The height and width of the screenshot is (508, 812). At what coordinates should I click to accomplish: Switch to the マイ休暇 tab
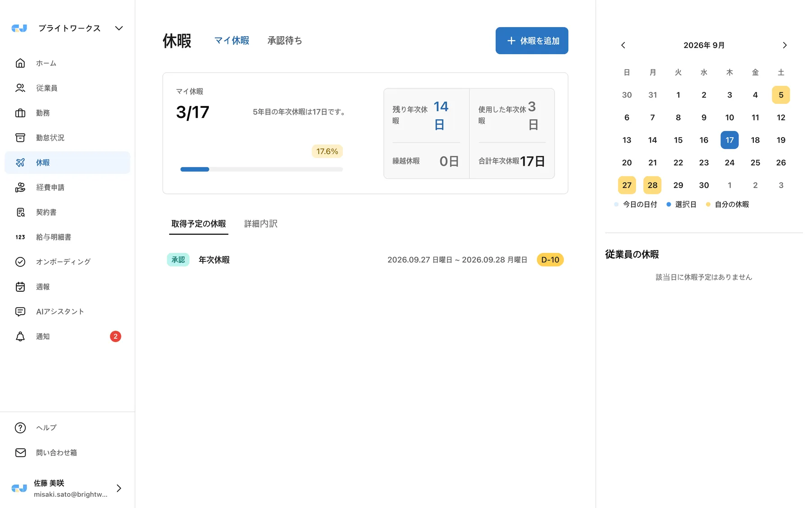[x=231, y=41]
